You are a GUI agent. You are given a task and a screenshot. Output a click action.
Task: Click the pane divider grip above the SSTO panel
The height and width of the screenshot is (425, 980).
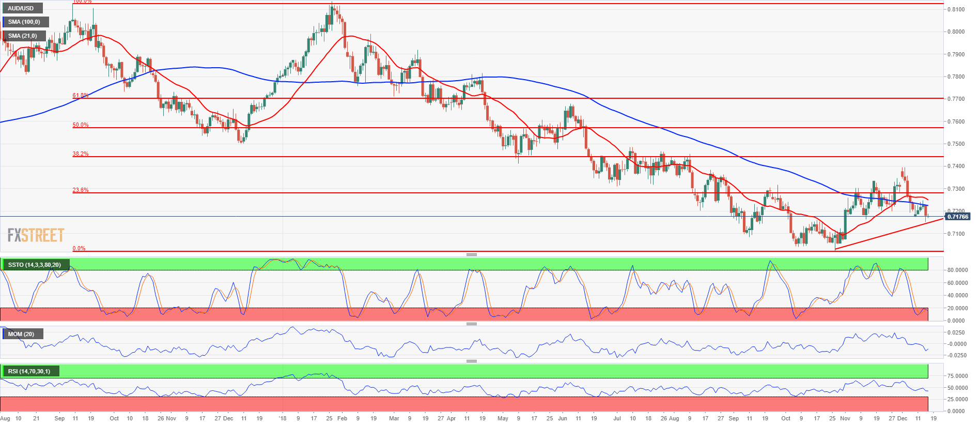pyautogui.click(x=471, y=254)
